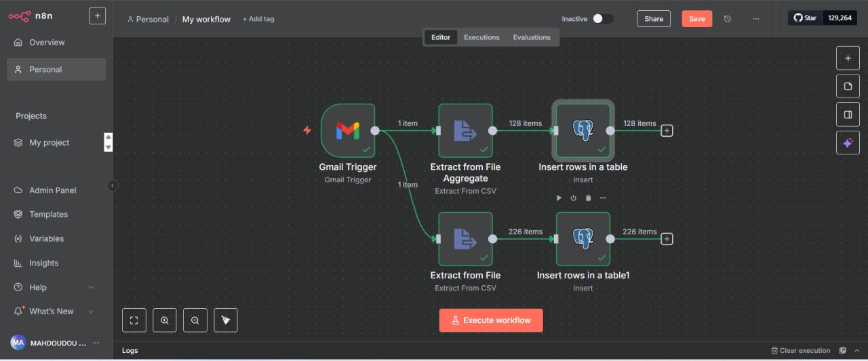Open Variables page
The height and width of the screenshot is (361, 868).
coord(46,238)
